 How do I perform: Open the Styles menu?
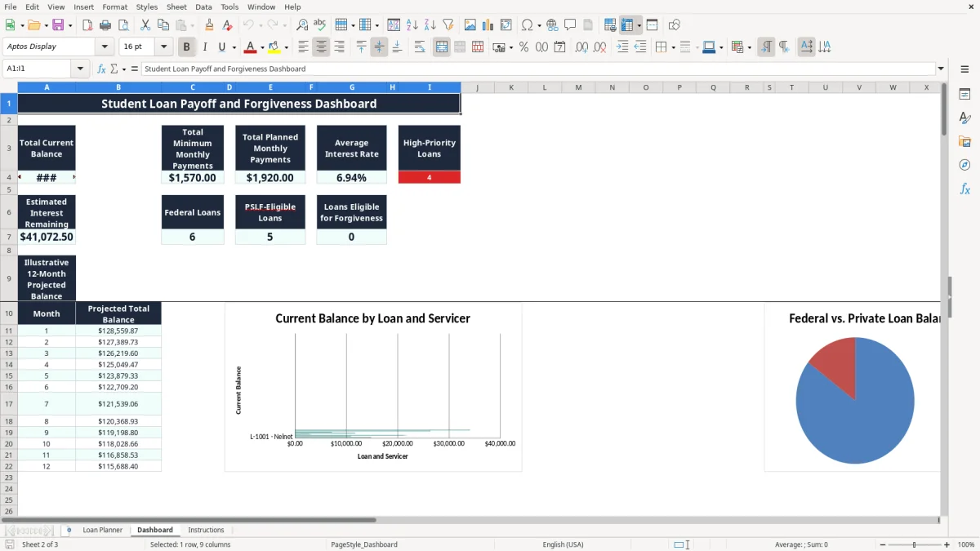point(147,7)
